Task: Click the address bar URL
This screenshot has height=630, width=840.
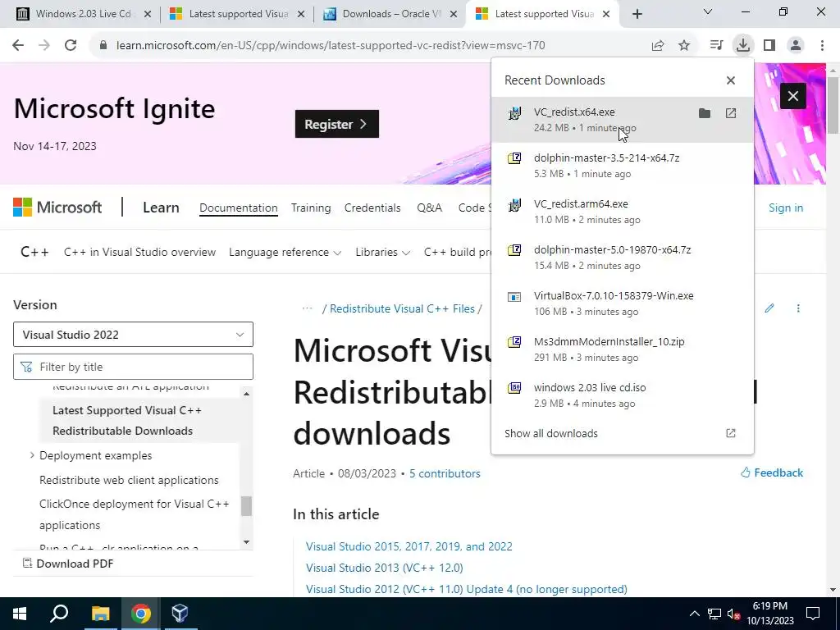Action: tap(331, 46)
